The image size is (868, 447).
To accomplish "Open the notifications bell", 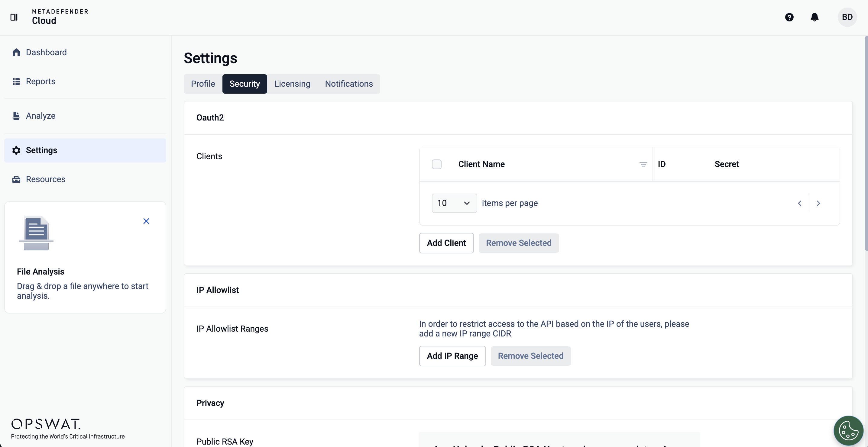I will click(815, 17).
